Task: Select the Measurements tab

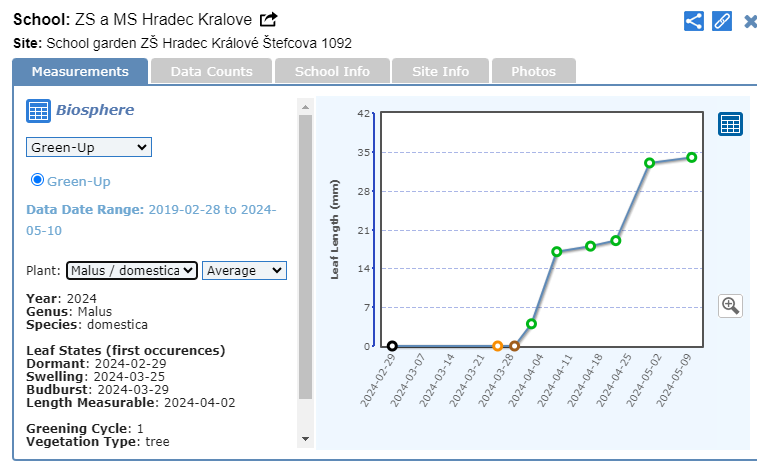Action: 80,72
